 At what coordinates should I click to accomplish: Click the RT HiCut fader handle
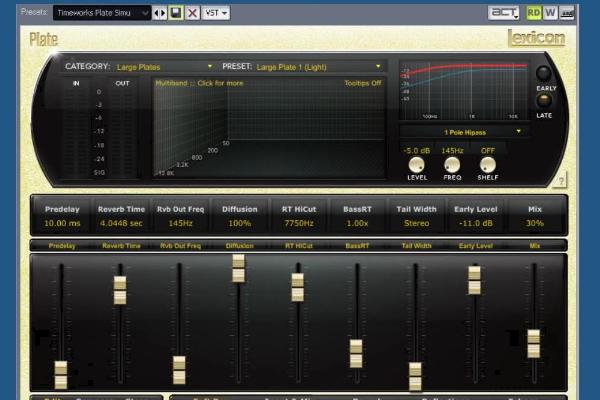(x=298, y=287)
